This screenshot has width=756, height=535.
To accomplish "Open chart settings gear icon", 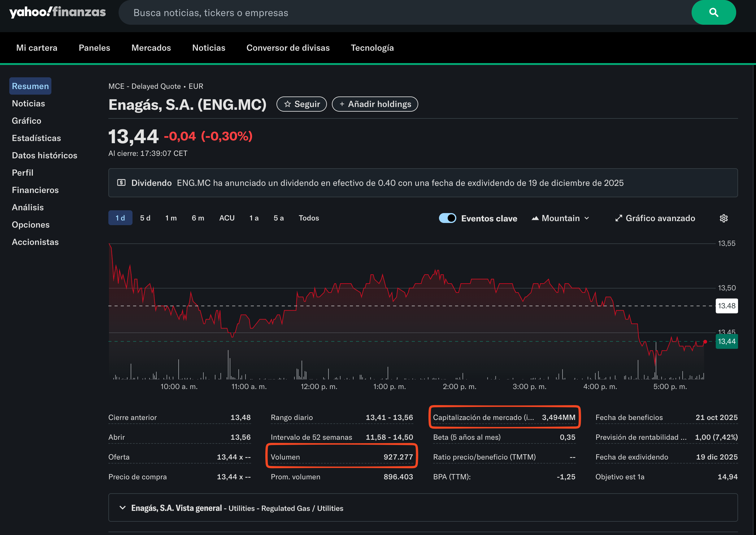I will coord(723,218).
